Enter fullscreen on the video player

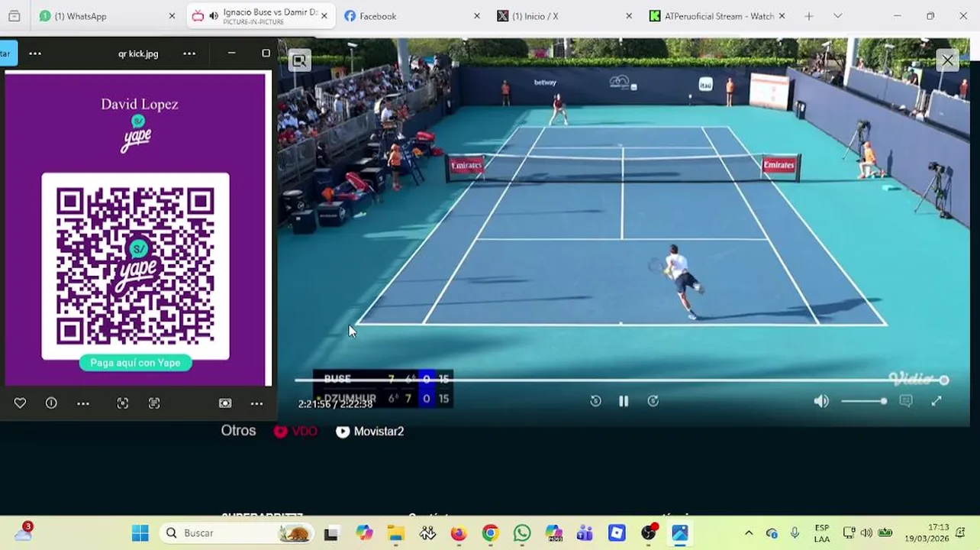tap(936, 401)
